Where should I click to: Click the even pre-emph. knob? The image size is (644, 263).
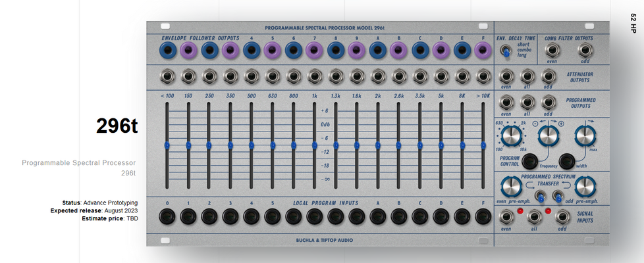point(511,186)
